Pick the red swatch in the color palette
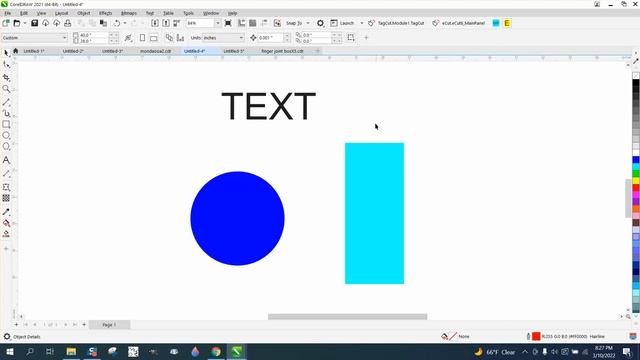The width and height of the screenshot is (640, 360). 636,188
